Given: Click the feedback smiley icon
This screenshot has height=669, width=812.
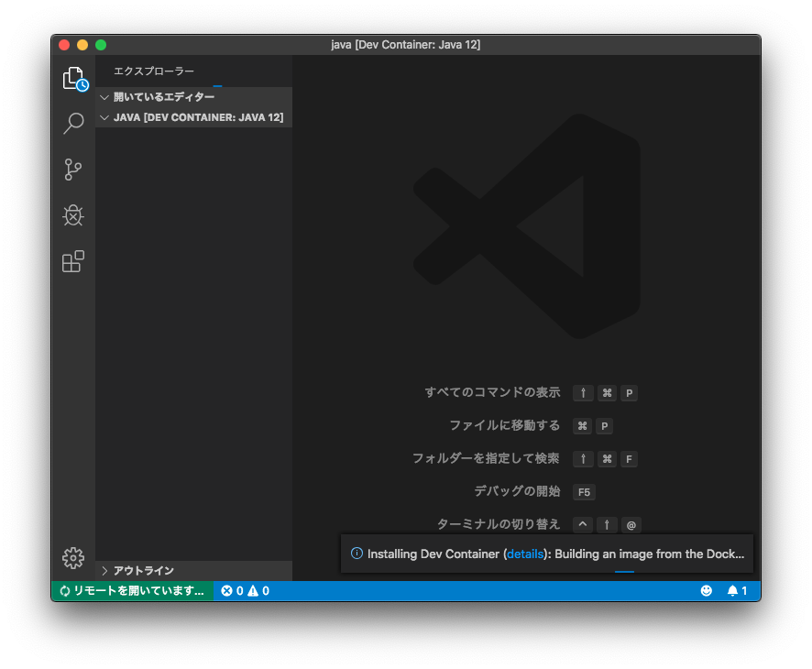Looking at the screenshot, I should [x=707, y=591].
